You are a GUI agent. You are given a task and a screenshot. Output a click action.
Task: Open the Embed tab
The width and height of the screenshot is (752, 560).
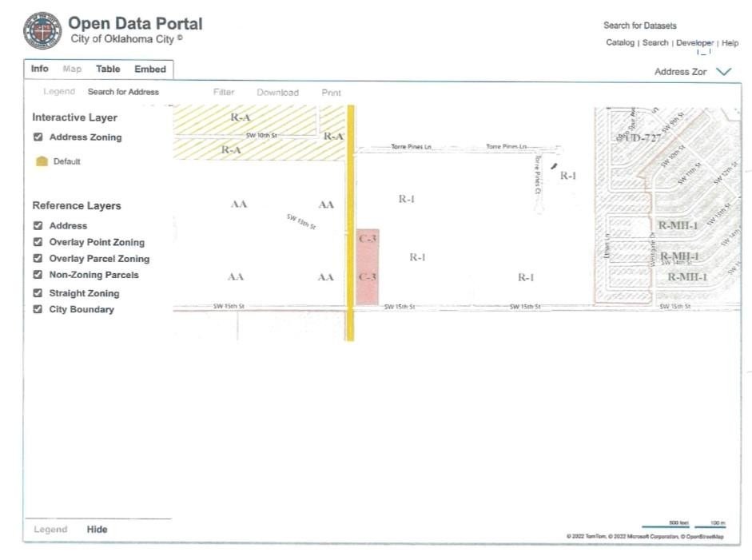[x=150, y=70]
